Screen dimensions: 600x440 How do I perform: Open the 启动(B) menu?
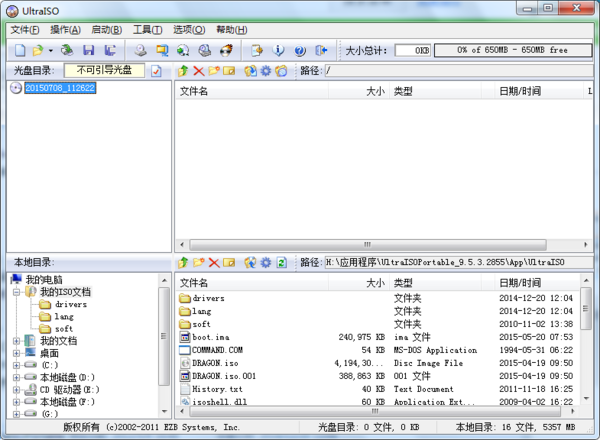coord(107,30)
